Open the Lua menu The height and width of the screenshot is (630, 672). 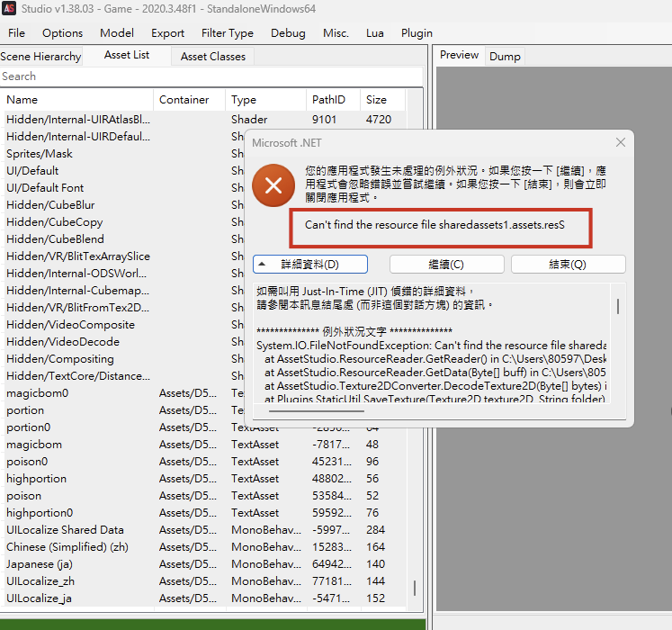tap(374, 33)
